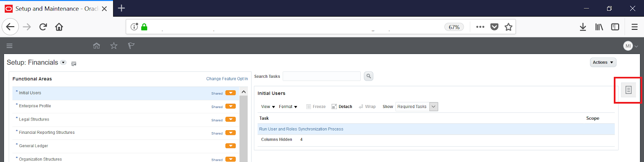Open the View menu in the table toolbar

[268, 107]
